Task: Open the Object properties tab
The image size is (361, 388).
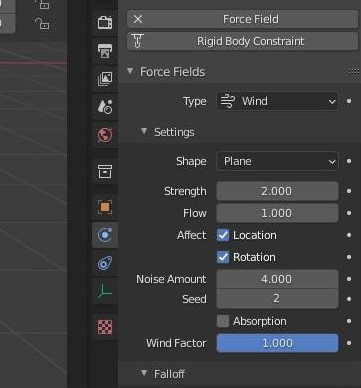Action: pos(105,207)
